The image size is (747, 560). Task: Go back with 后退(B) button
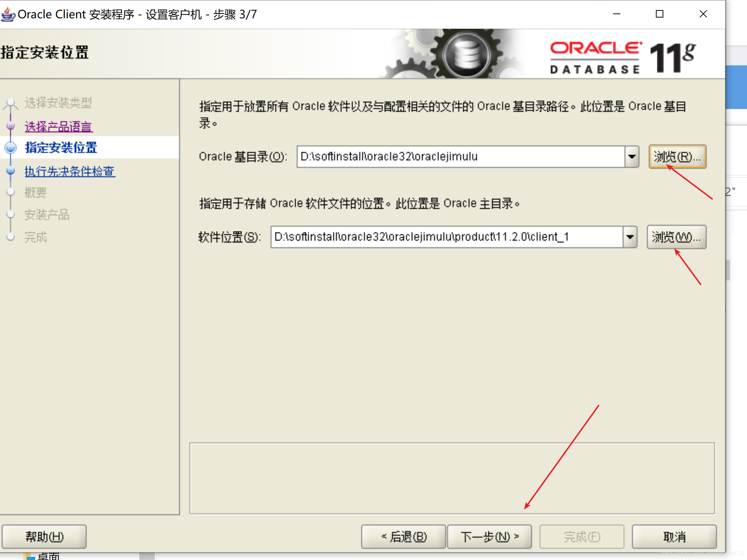tap(403, 536)
